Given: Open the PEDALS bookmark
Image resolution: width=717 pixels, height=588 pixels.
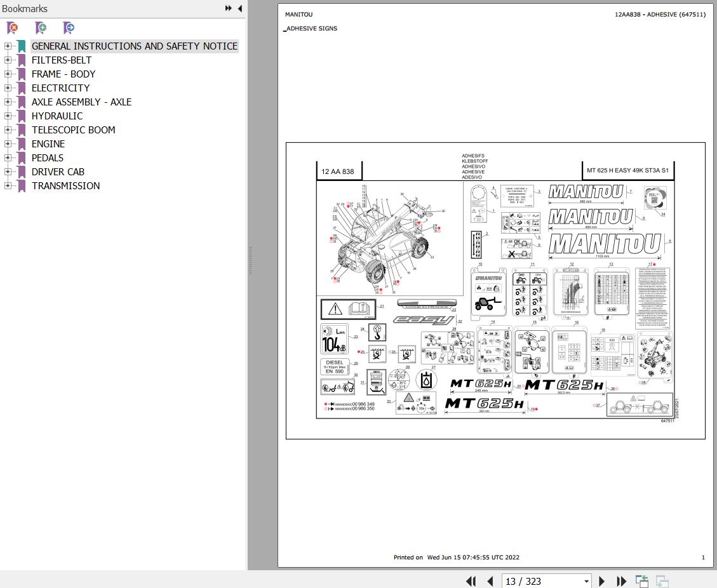Looking at the screenshot, I should [x=48, y=157].
